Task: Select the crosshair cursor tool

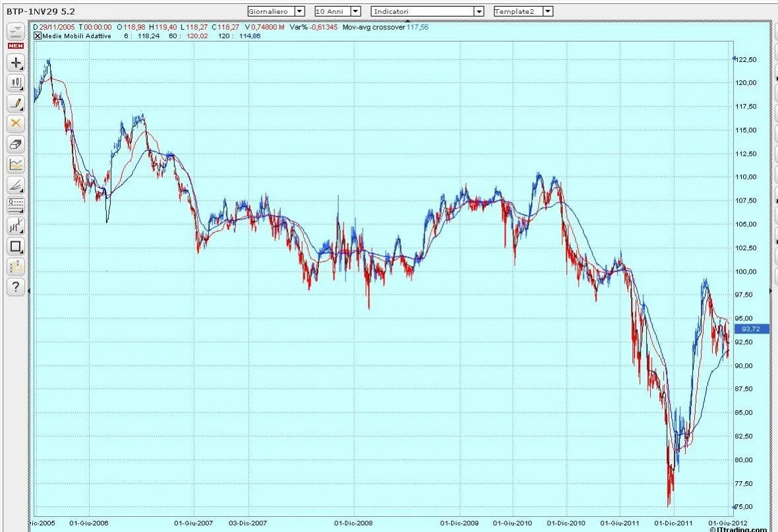Action: point(15,63)
